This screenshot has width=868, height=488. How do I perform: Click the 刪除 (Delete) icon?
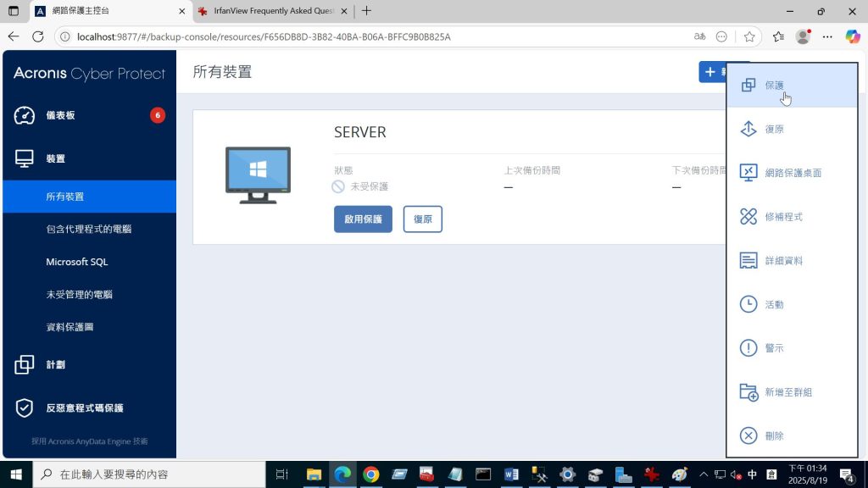coord(748,435)
